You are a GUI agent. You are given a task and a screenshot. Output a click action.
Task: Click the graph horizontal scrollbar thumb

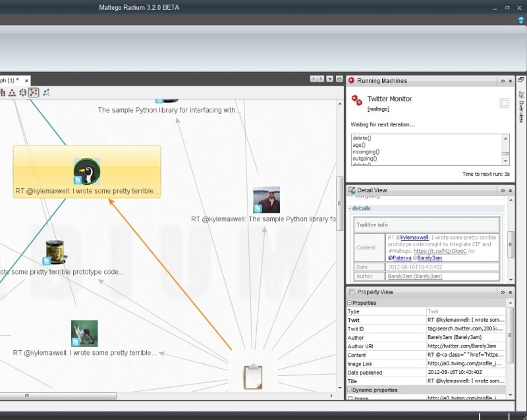[58, 396]
